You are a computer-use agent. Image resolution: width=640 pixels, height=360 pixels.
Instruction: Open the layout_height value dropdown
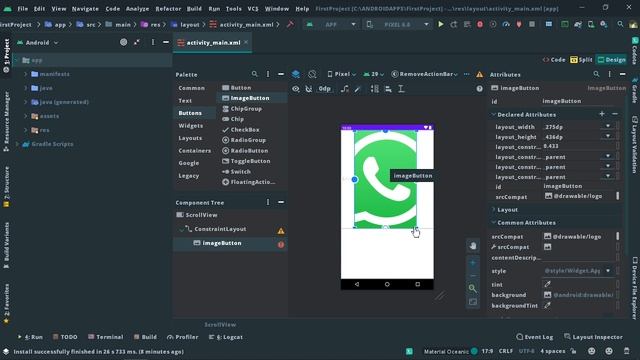click(x=608, y=136)
